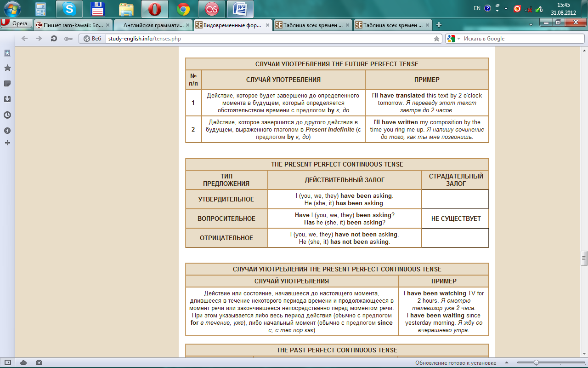Close the first Таблица всех времен tab
Screen dimensions: 588x368
coord(347,25)
